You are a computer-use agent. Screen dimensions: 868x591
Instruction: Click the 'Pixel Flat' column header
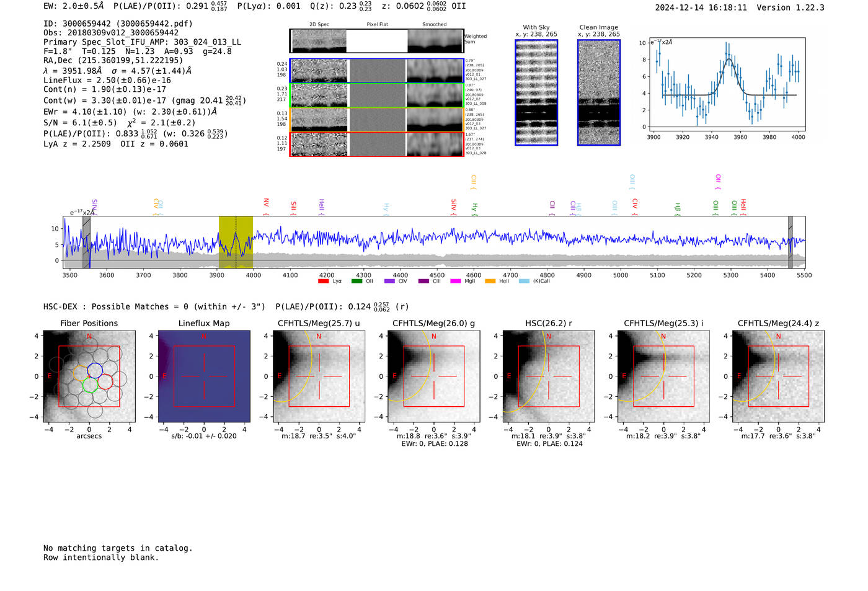377,25
